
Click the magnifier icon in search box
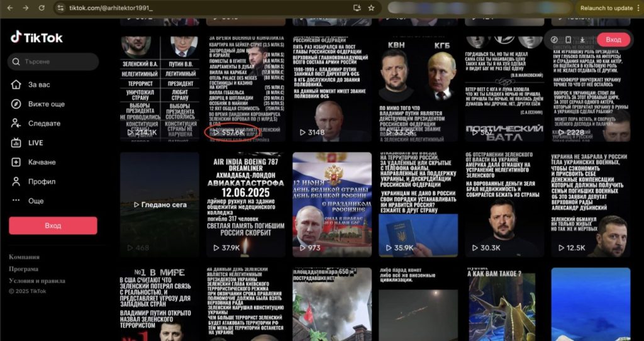[x=16, y=62]
